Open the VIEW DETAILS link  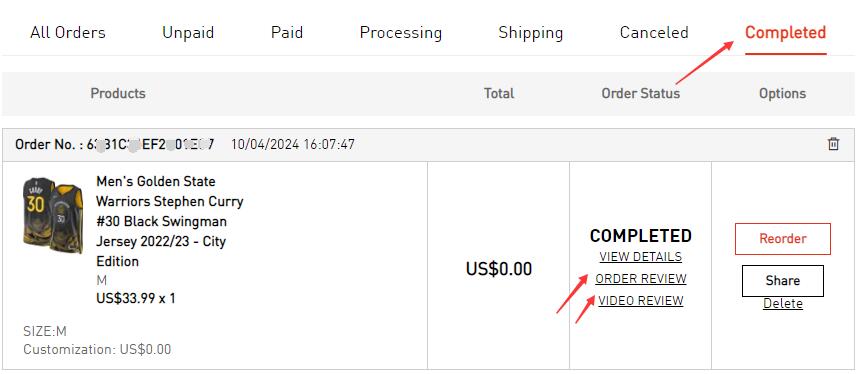point(640,257)
